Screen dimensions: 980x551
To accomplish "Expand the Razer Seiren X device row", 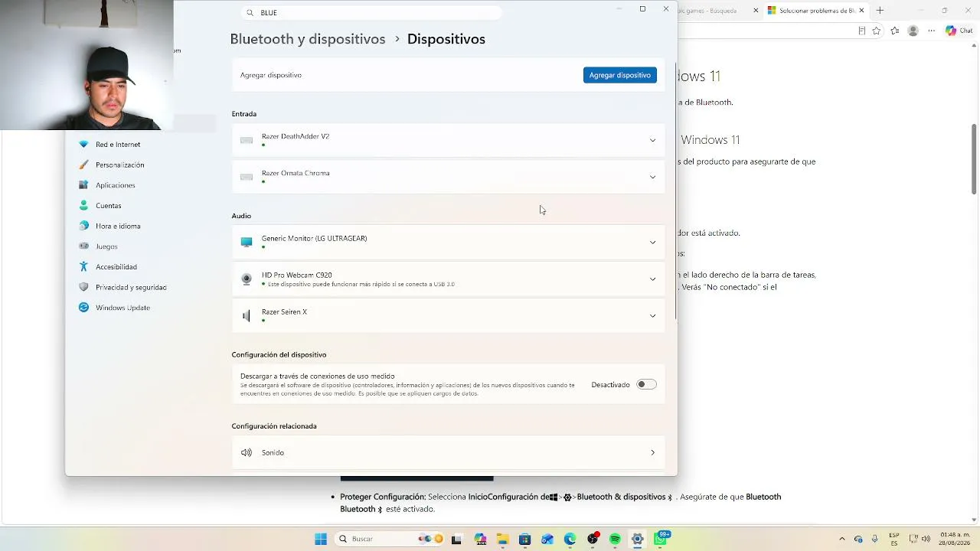I will (x=448, y=315).
